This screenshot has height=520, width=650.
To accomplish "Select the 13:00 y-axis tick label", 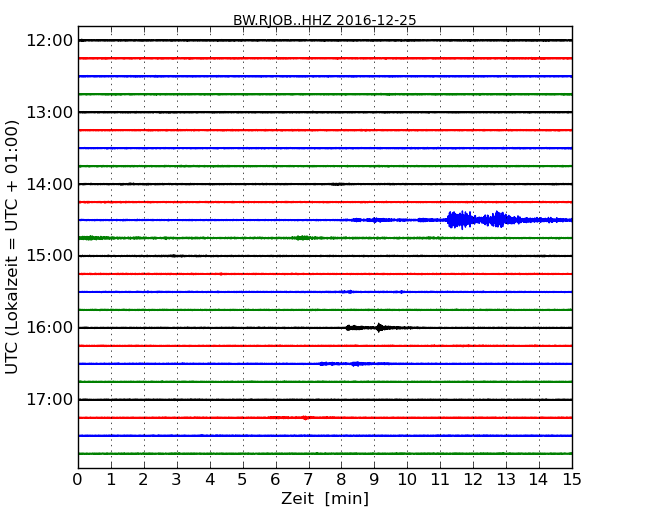I will pos(50,112).
